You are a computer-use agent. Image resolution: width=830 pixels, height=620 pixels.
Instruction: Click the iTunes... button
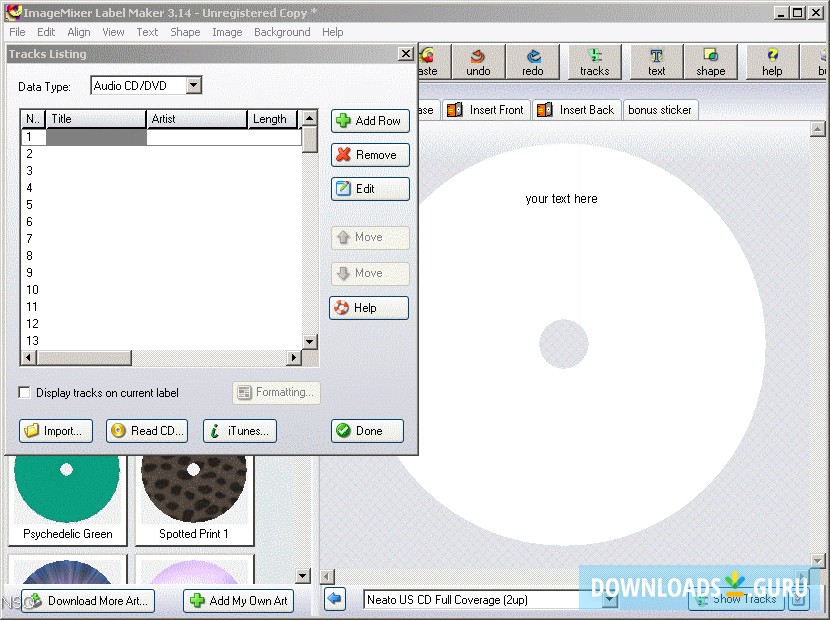pyautogui.click(x=240, y=430)
